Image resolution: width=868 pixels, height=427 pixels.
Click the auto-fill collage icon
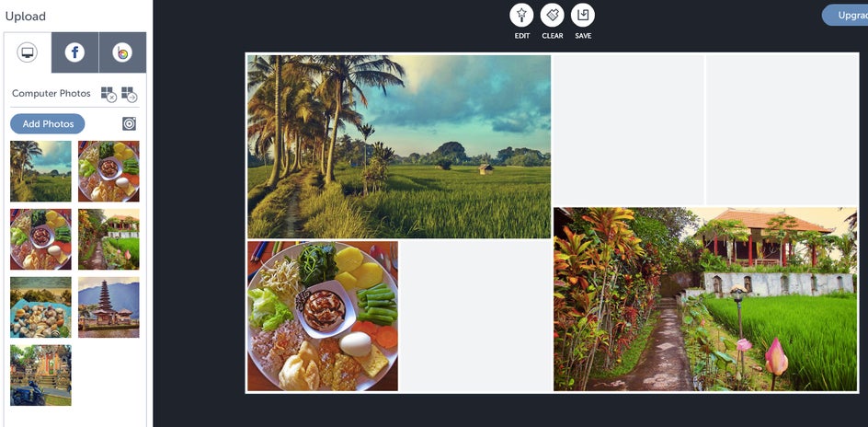pyautogui.click(x=129, y=94)
